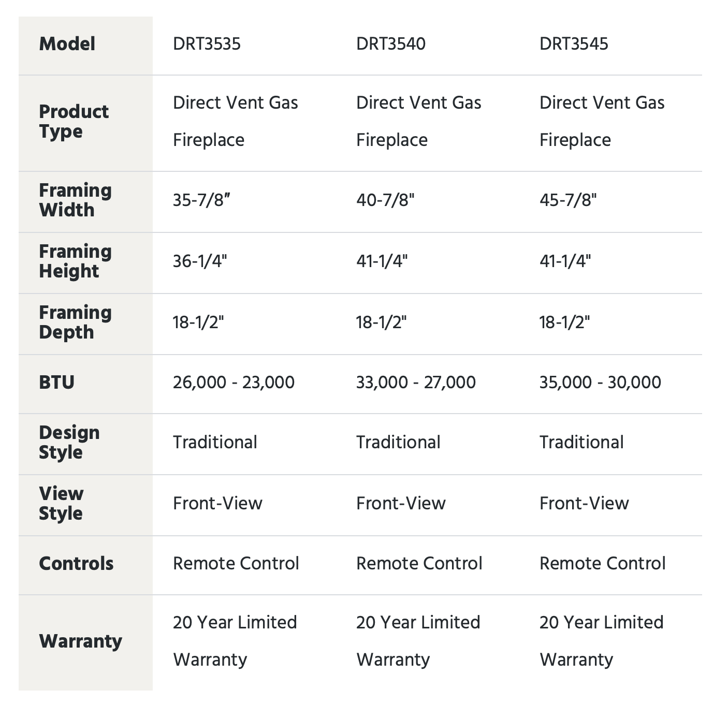Click the Model row header

coord(67,44)
